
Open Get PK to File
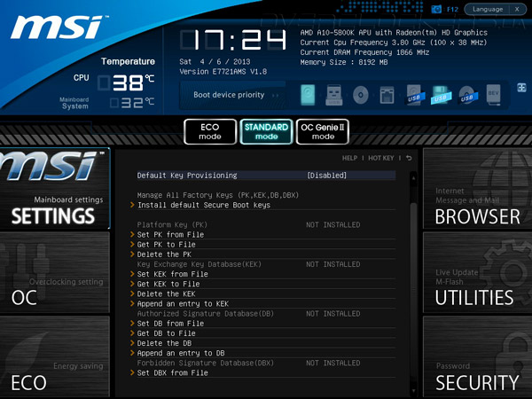point(167,245)
